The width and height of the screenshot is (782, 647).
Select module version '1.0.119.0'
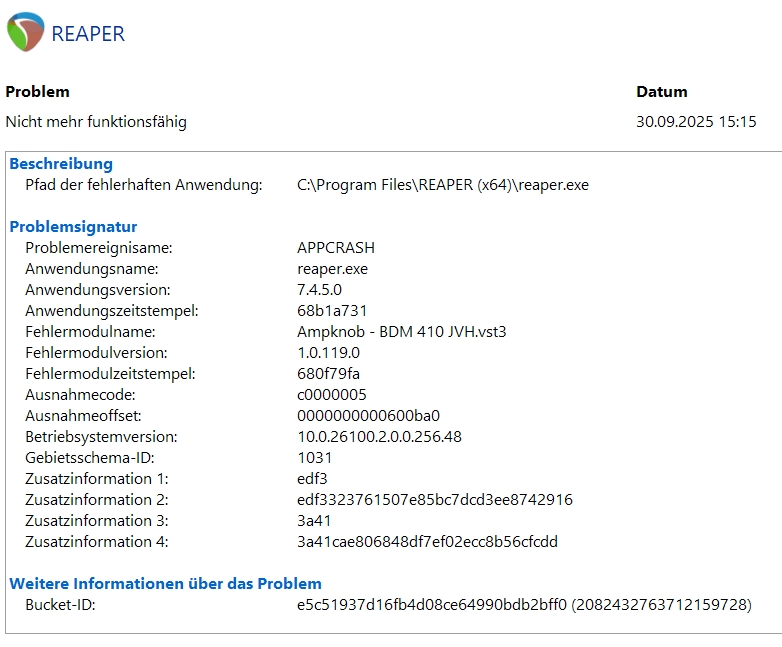pyautogui.click(x=328, y=353)
